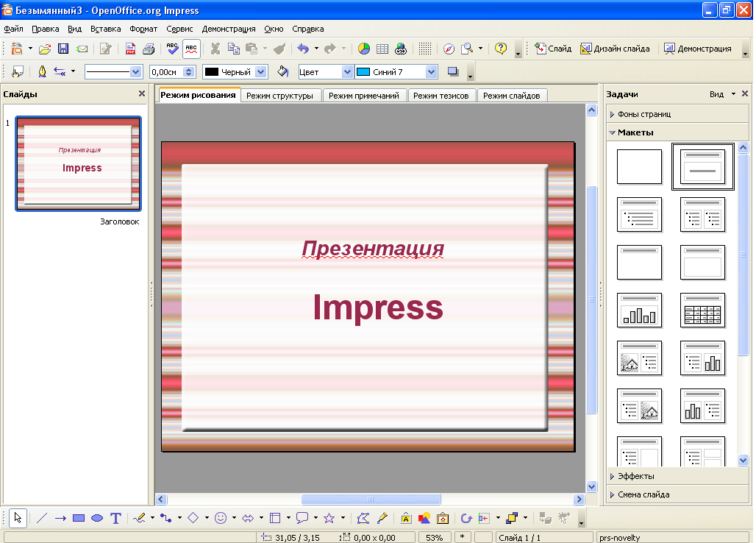Open the Fontwork Gallery icon
Image resolution: width=756 pixels, height=543 pixels.
tap(405, 518)
